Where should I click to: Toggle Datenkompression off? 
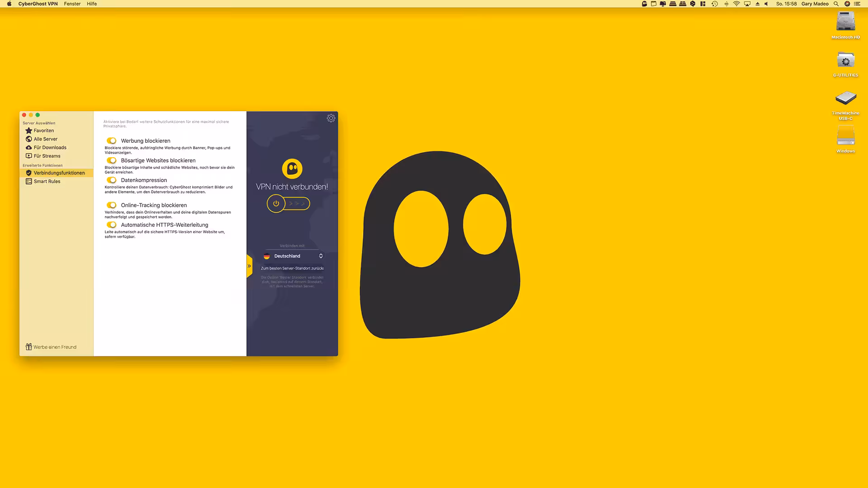click(112, 180)
